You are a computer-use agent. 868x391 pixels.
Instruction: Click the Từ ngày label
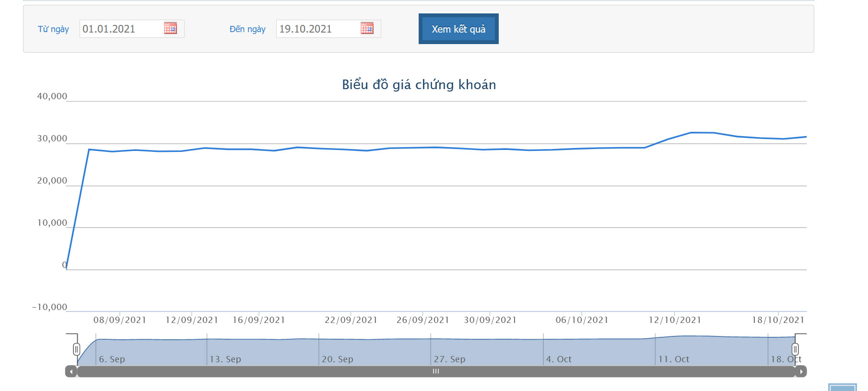click(x=53, y=29)
